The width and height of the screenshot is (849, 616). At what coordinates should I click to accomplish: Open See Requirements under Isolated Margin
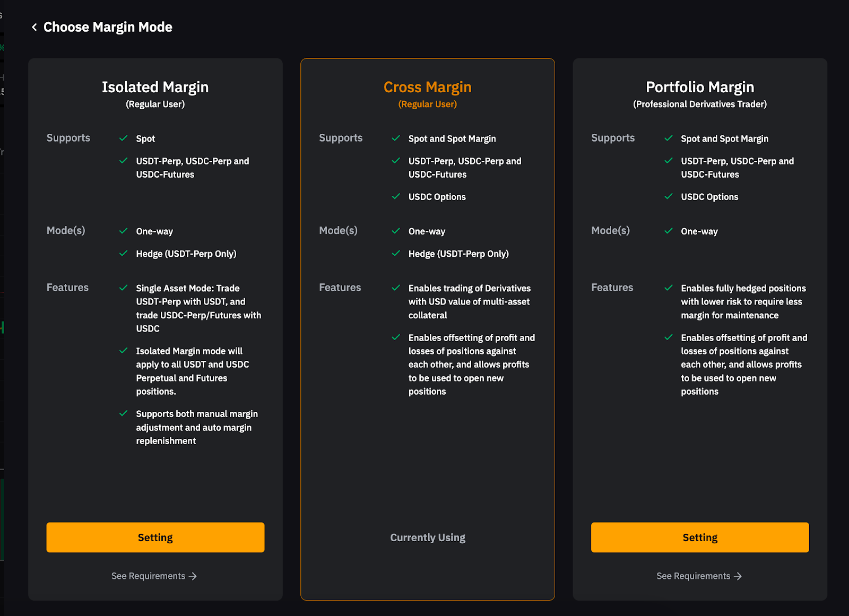[x=154, y=576]
